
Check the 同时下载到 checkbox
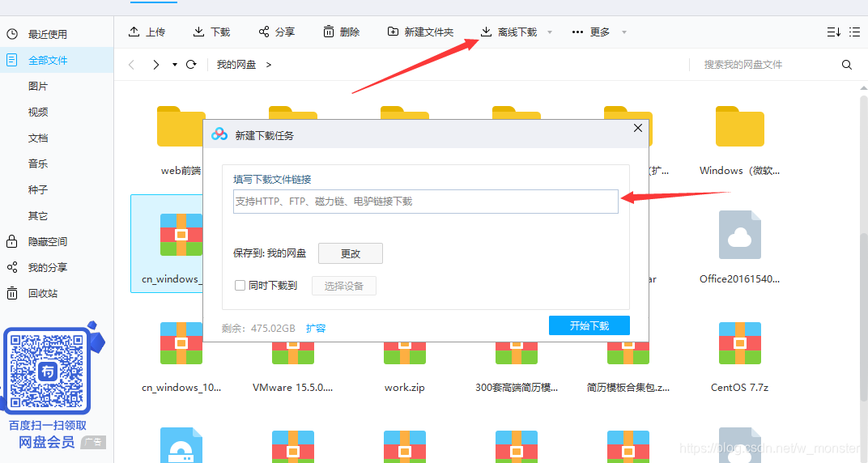(240, 286)
